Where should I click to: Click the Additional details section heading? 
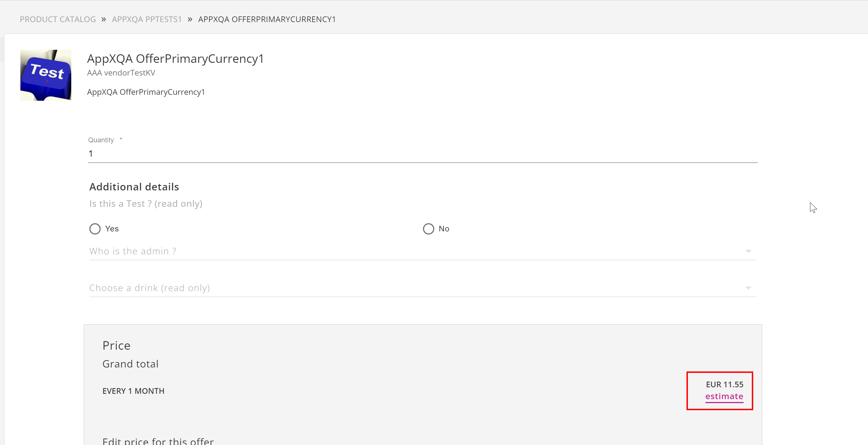point(134,187)
